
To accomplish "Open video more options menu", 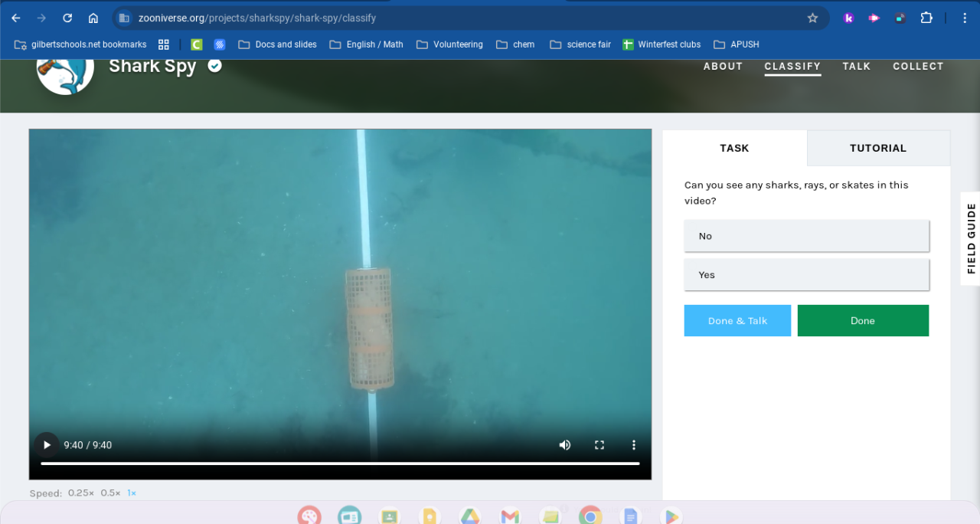I will click(x=634, y=445).
